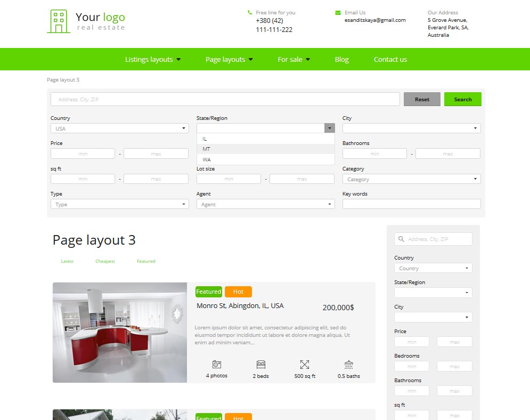Image resolution: width=530 pixels, height=420 pixels.
Task: Click the building logo icon
Action: tap(59, 21)
